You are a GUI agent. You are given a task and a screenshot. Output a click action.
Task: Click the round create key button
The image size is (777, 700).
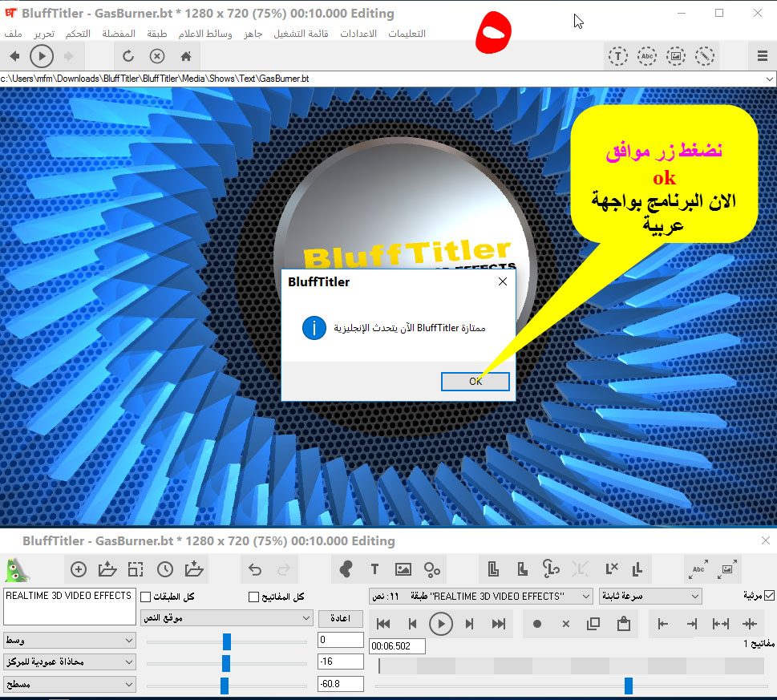pyautogui.click(x=536, y=624)
